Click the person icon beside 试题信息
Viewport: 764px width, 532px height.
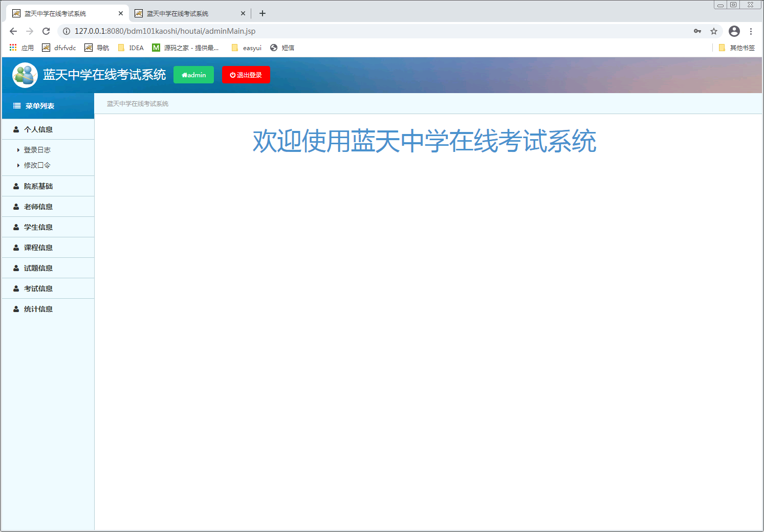pyautogui.click(x=16, y=268)
